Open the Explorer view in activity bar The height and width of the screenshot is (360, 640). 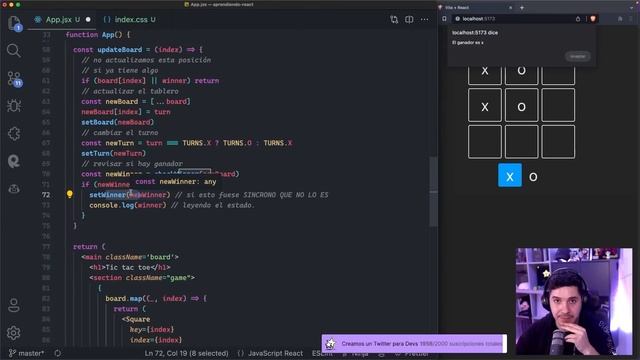point(14,23)
